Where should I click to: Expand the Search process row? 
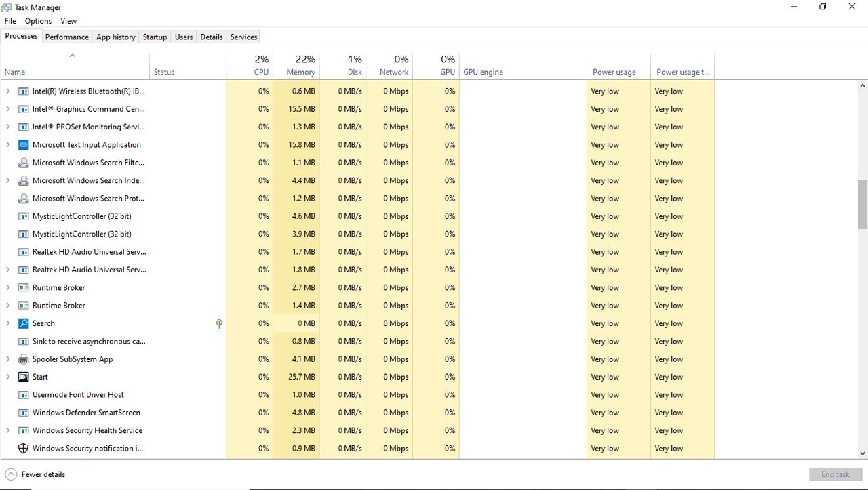[8, 323]
